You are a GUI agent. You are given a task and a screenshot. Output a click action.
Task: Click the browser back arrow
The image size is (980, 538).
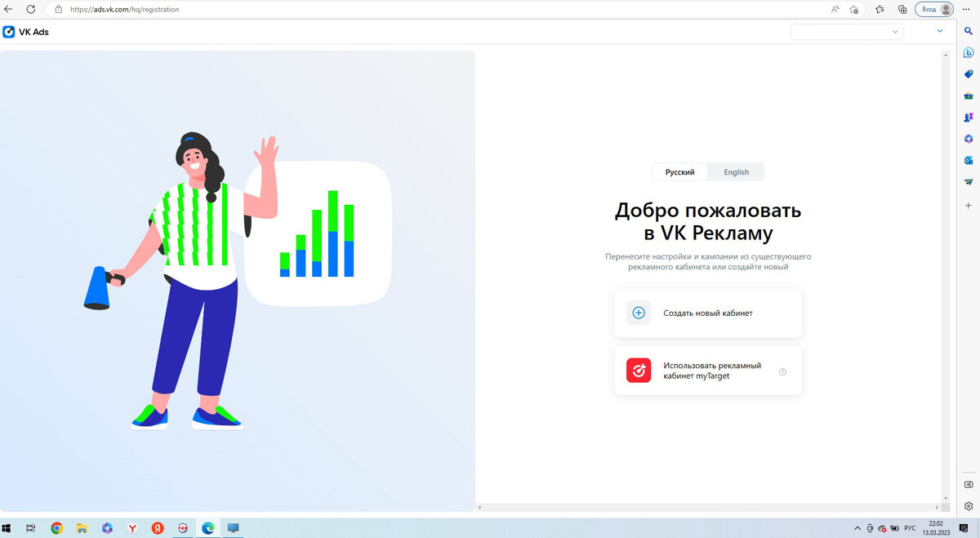click(x=8, y=9)
